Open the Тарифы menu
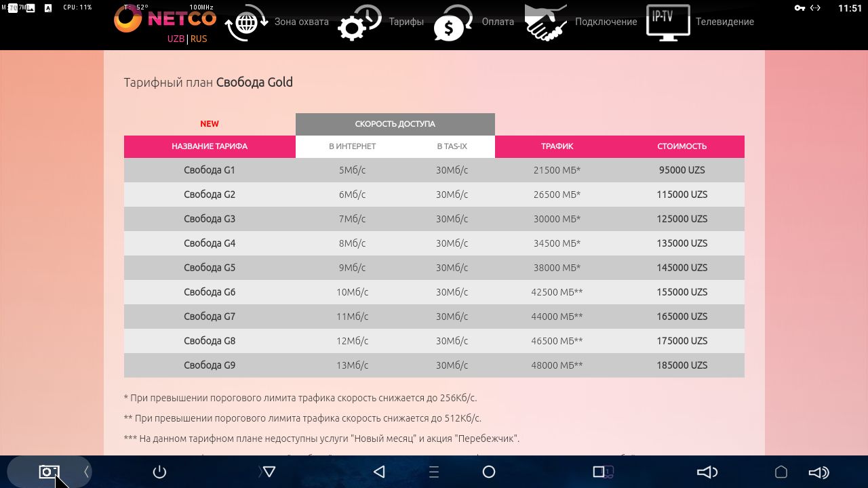The width and height of the screenshot is (868, 488). click(x=406, y=22)
